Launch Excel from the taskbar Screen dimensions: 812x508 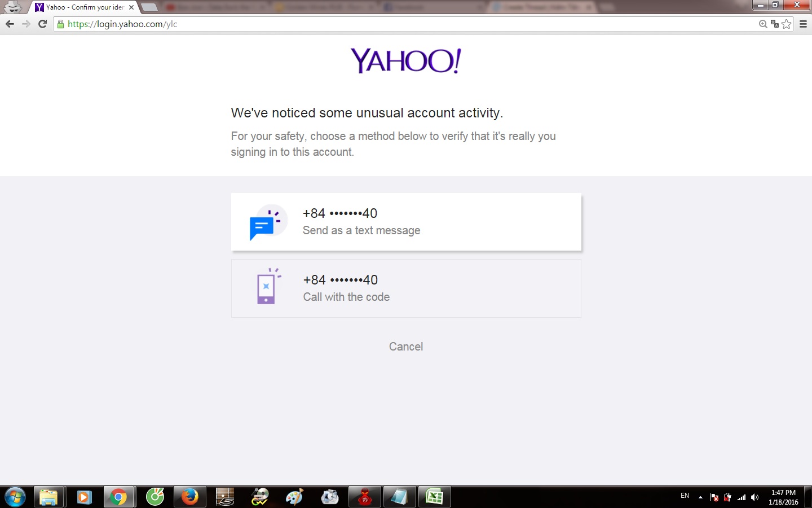pos(434,497)
